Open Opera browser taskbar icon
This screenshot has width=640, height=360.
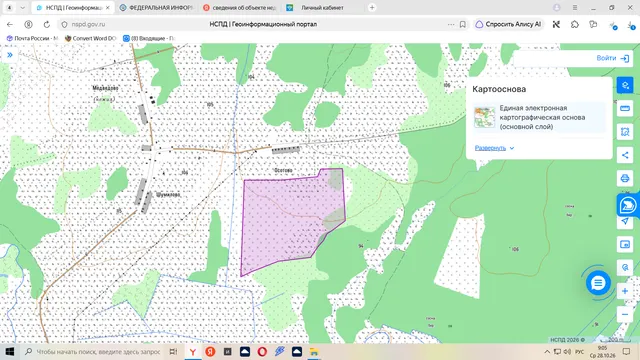click(262, 351)
